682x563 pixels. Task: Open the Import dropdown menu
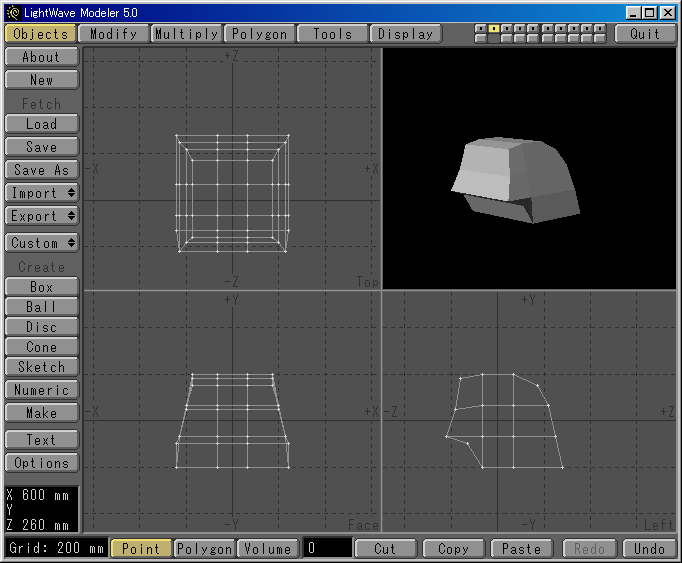coord(41,192)
